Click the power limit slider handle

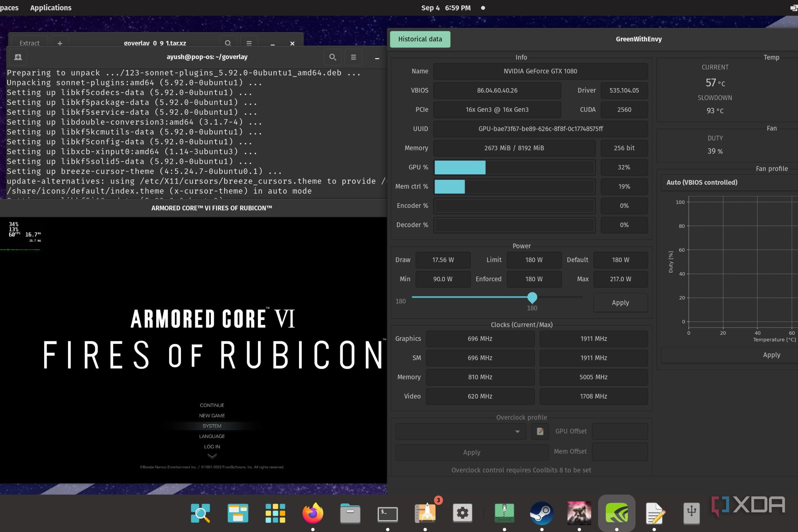point(532,298)
